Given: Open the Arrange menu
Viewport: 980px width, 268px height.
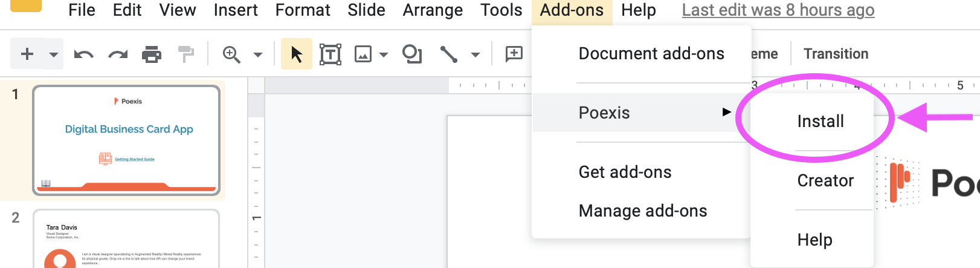Looking at the screenshot, I should coord(433,10).
